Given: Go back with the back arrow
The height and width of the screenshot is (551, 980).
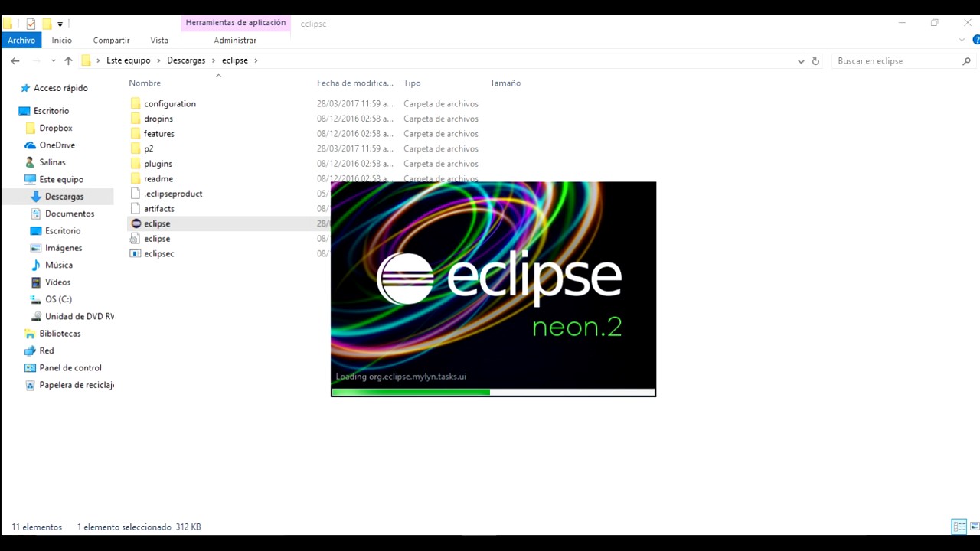Looking at the screenshot, I should 15,60.
